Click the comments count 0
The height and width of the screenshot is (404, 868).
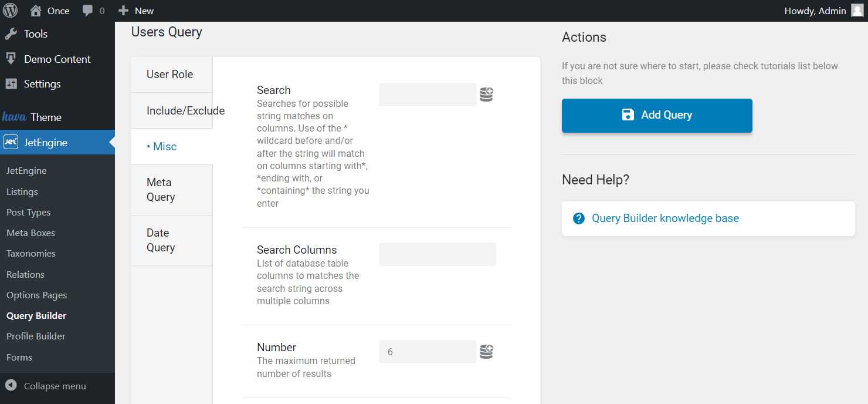pyautogui.click(x=102, y=11)
